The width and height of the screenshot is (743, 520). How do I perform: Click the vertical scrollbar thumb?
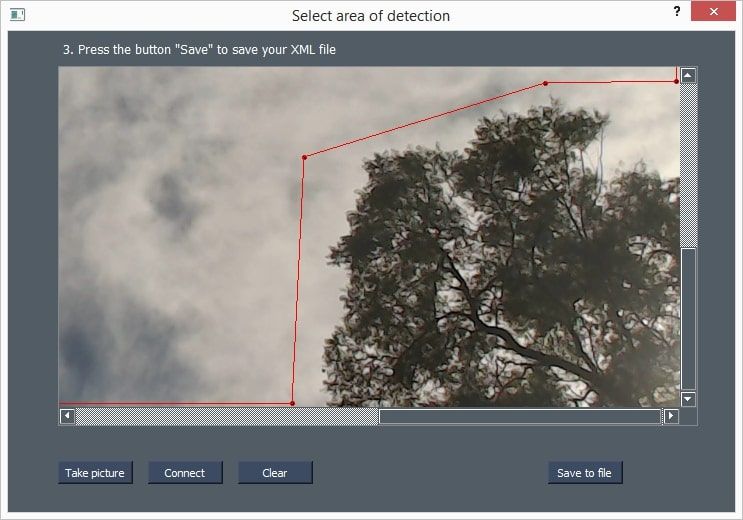(688, 318)
